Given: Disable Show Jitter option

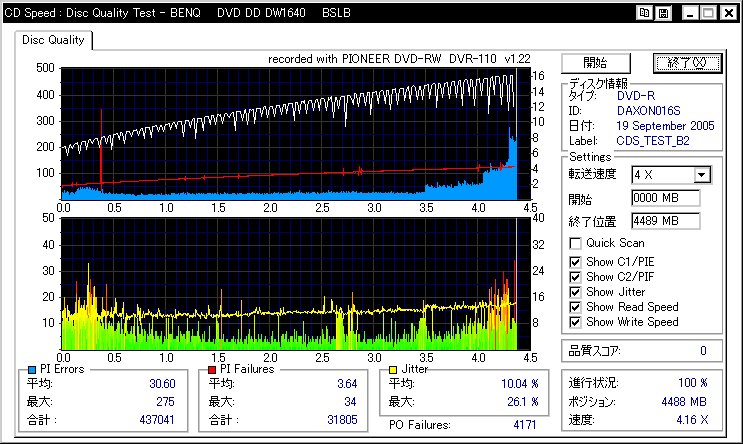Looking at the screenshot, I should (x=575, y=291).
